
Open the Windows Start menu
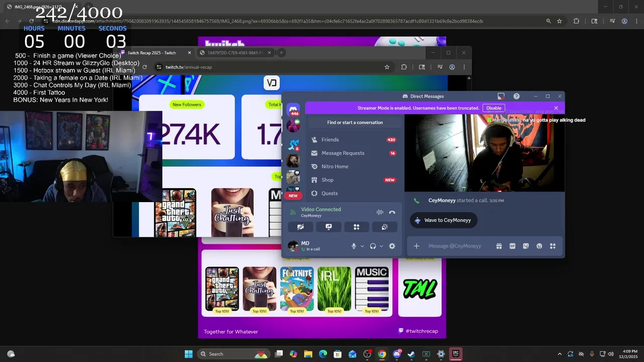(x=189, y=354)
